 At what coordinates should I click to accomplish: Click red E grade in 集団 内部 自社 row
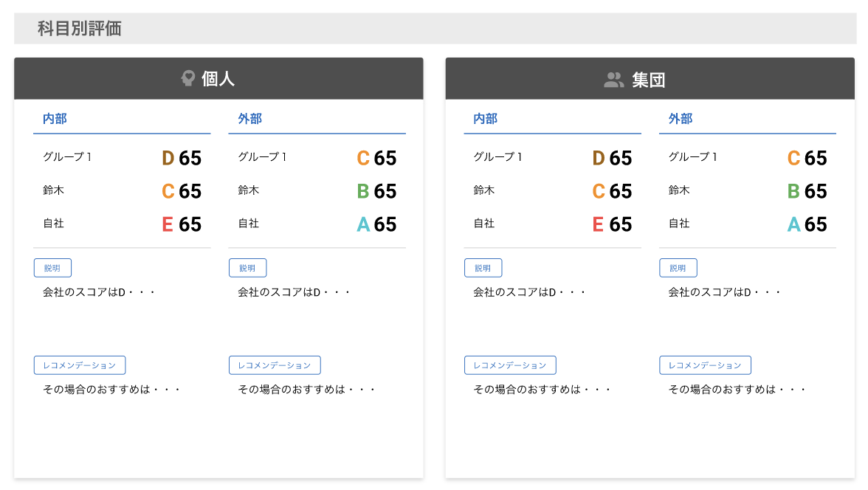coord(598,224)
